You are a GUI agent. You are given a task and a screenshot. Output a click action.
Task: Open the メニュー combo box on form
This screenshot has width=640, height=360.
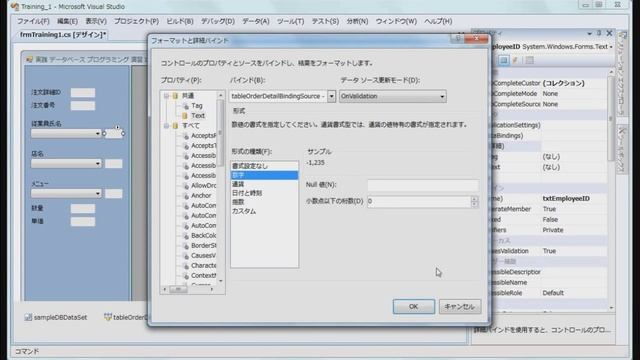pyautogui.click(x=66, y=193)
